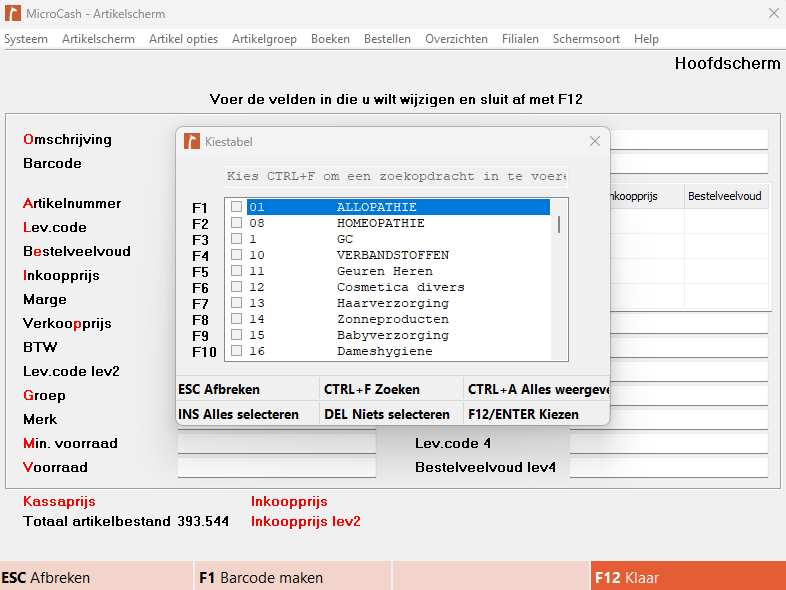Open the Artikelscherm menu

pyautogui.click(x=98, y=39)
